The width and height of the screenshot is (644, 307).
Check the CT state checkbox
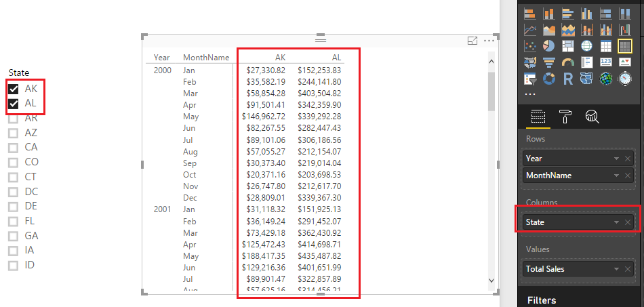(x=14, y=178)
